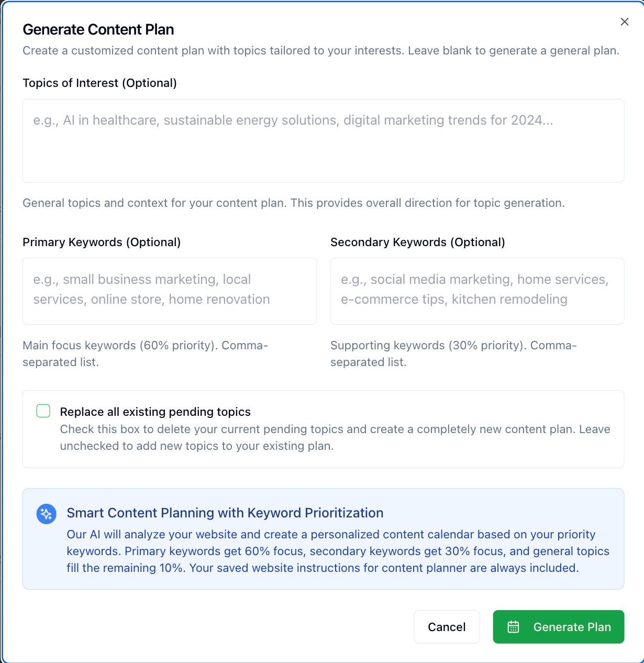
Task: Click the Generate Plan button text
Action: [x=572, y=627]
